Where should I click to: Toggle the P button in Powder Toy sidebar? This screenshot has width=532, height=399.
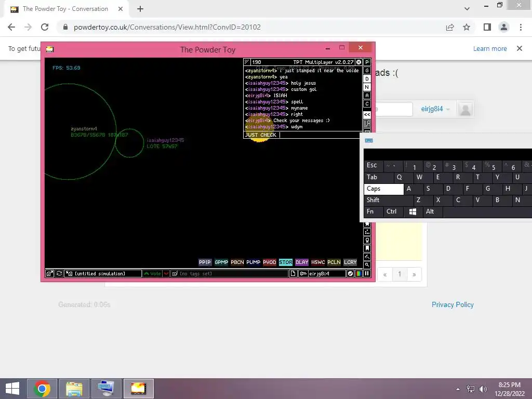367,62
